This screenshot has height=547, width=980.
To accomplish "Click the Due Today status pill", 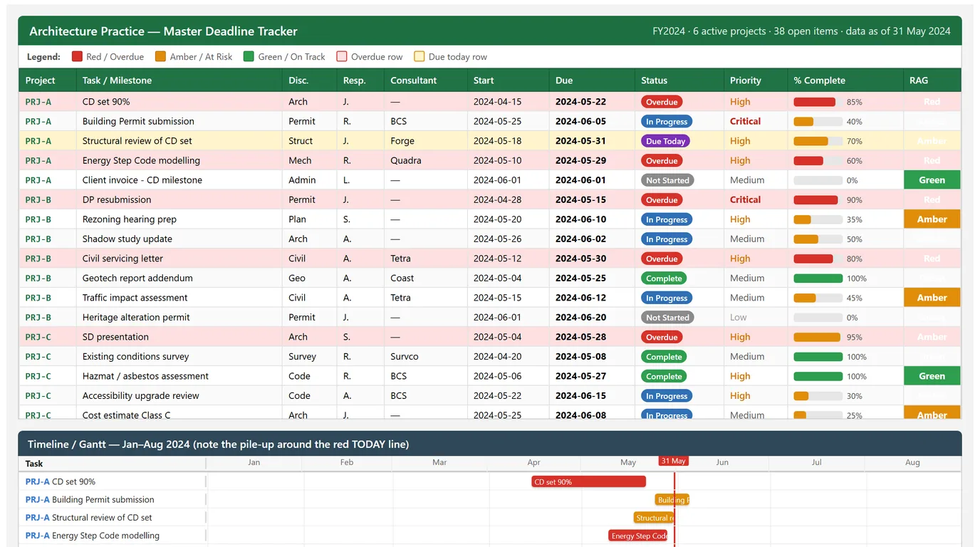I will pyautogui.click(x=665, y=141).
